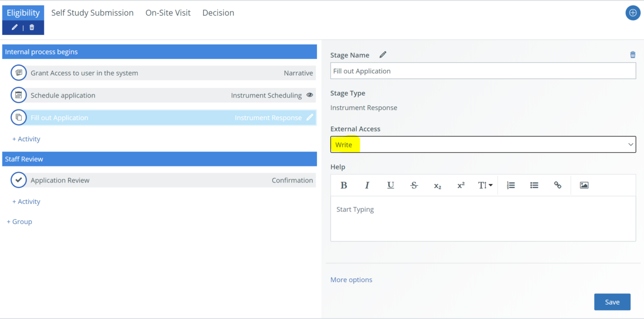The image size is (644, 319).
Task: Delete stage using trash icon in right panel
Action: [x=632, y=55]
